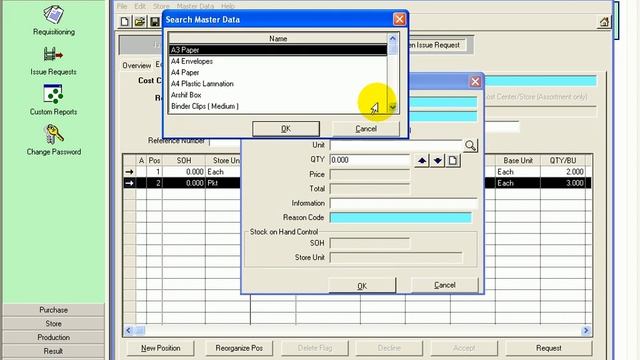This screenshot has width=640, height=360.
Task: Select A4 Envelopes in the list
Action: 278,61
